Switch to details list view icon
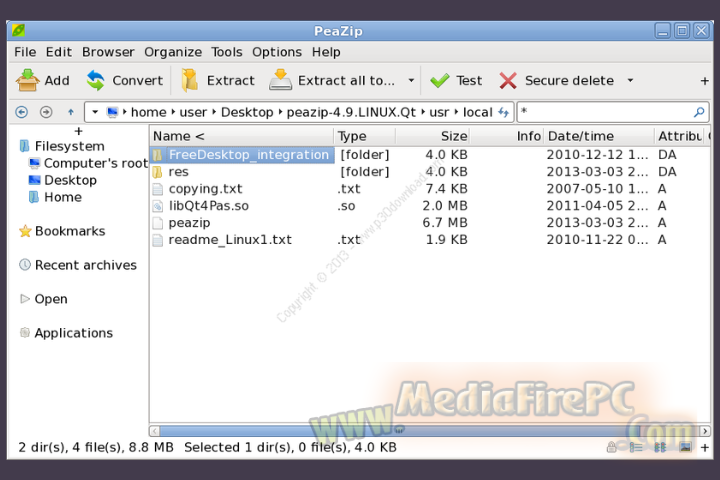The image size is (720, 480). click(636, 447)
